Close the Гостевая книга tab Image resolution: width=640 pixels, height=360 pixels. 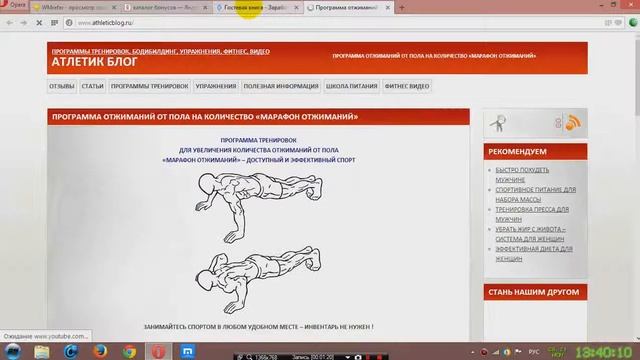tap(296, 7)
